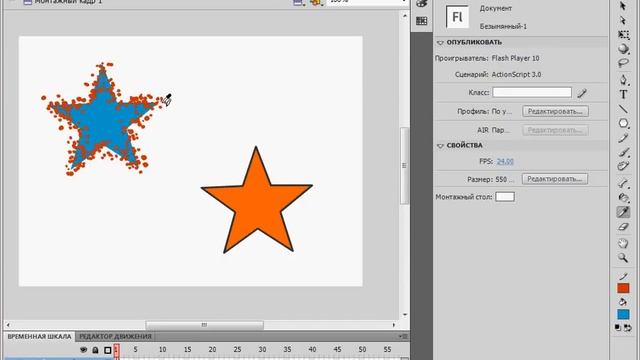Select the Pencil tool
Screen dimensions: 640x360
click(623, 138)
